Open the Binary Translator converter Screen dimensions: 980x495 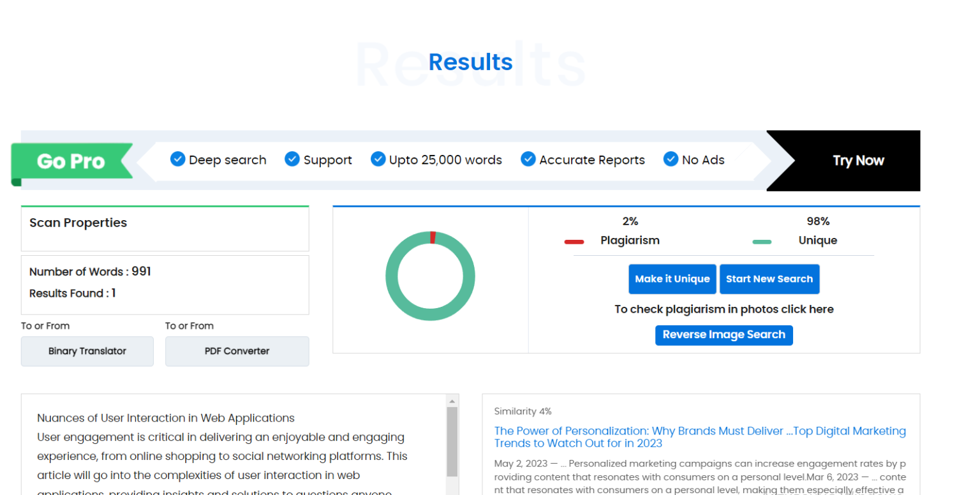point(87,351)
